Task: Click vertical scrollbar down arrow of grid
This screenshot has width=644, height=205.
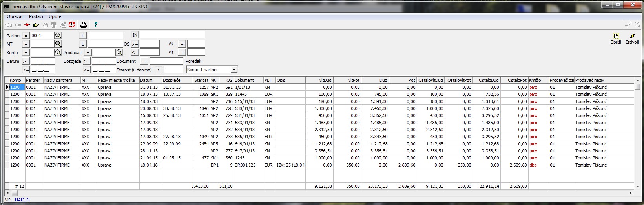Action: (x=638, y=186)
